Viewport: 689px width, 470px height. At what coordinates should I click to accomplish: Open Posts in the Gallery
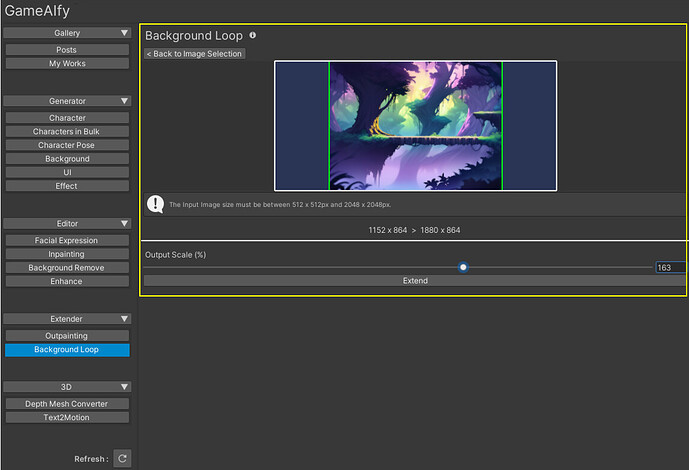[x=67, y=50]
